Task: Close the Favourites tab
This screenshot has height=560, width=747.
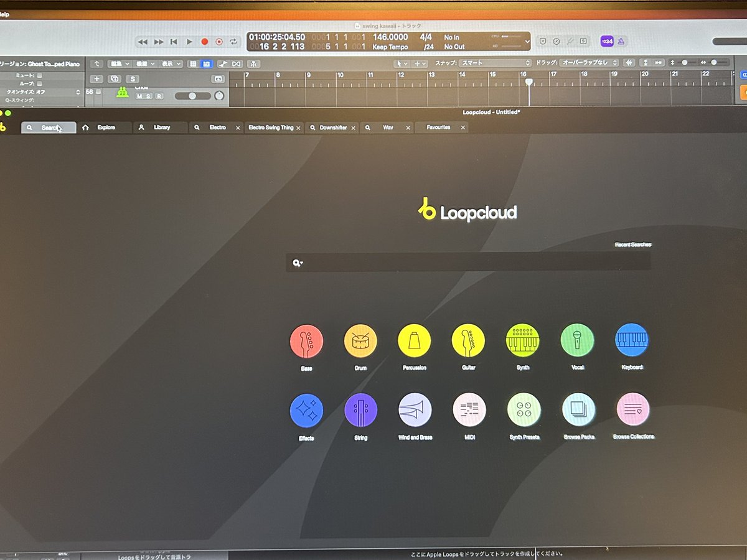Action: pos(463,128)
